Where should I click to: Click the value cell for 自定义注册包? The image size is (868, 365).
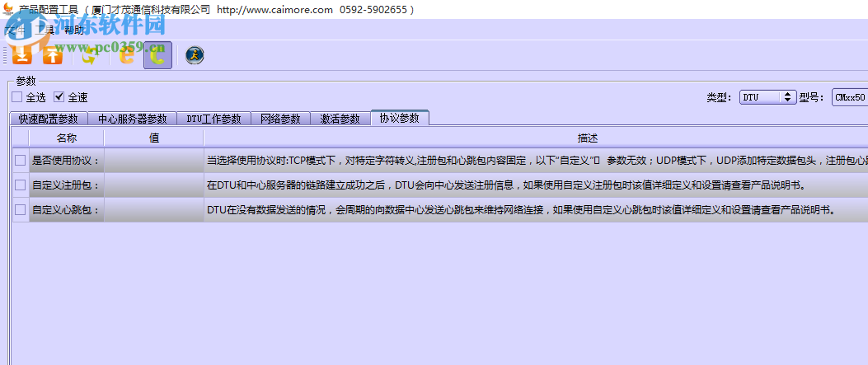(154, 185)
